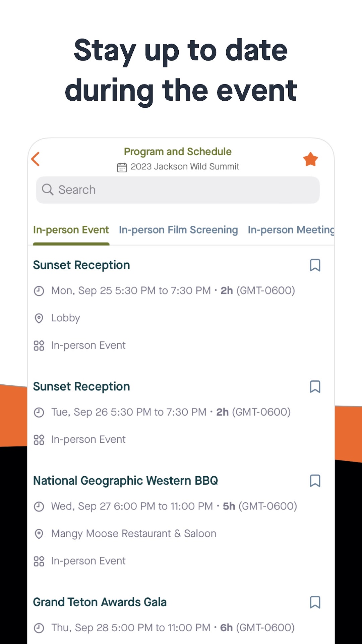362x644 pixels.
Task: Bookmark National Geographic Western BBQ session
Action: (315, 481)
